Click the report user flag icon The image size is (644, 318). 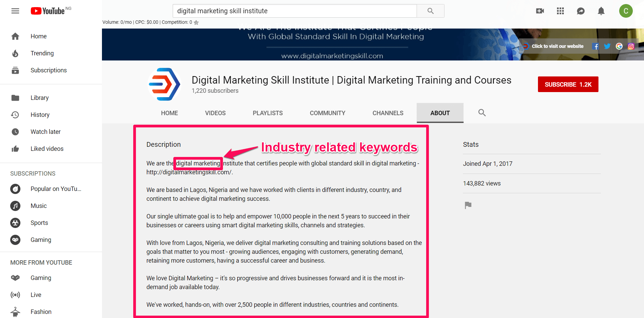468,205
